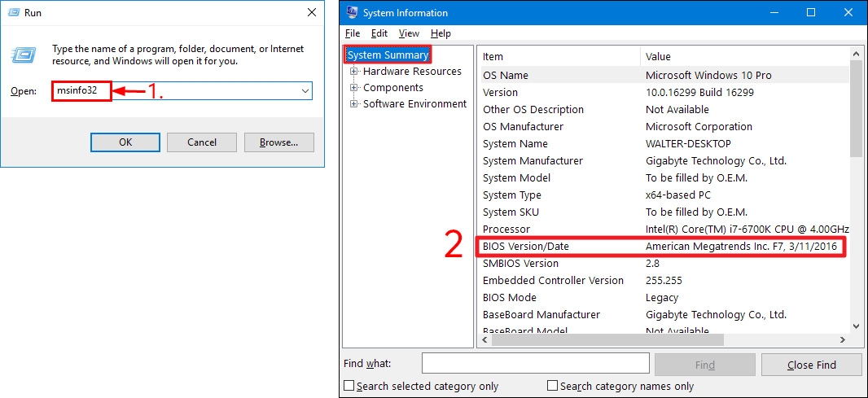Select the Processor row
The image size is (868, 398).
point(664,230)
